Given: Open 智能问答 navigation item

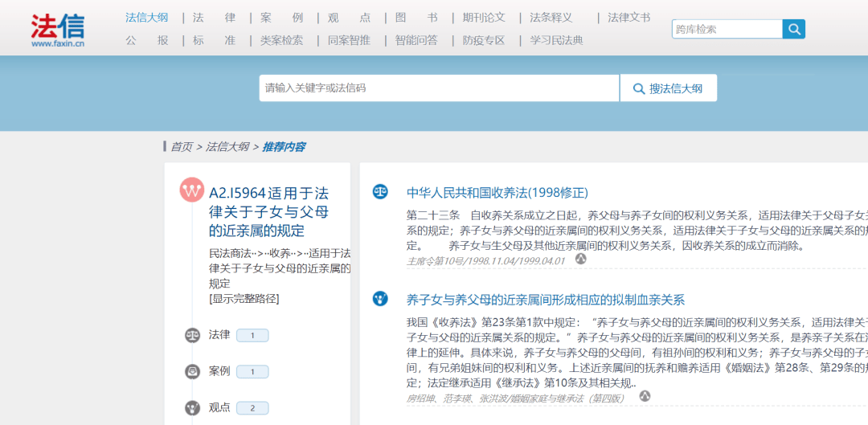Looking at the screenshot, I should point(417,40).
